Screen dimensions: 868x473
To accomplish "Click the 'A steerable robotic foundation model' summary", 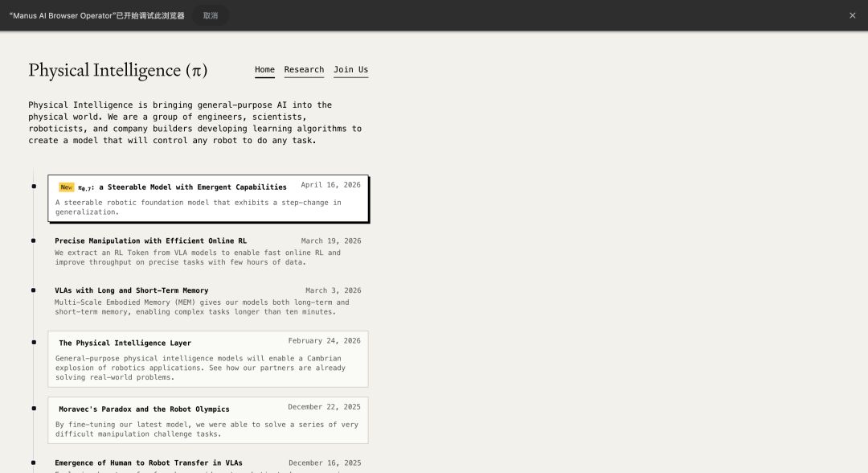I will (199, 208).
